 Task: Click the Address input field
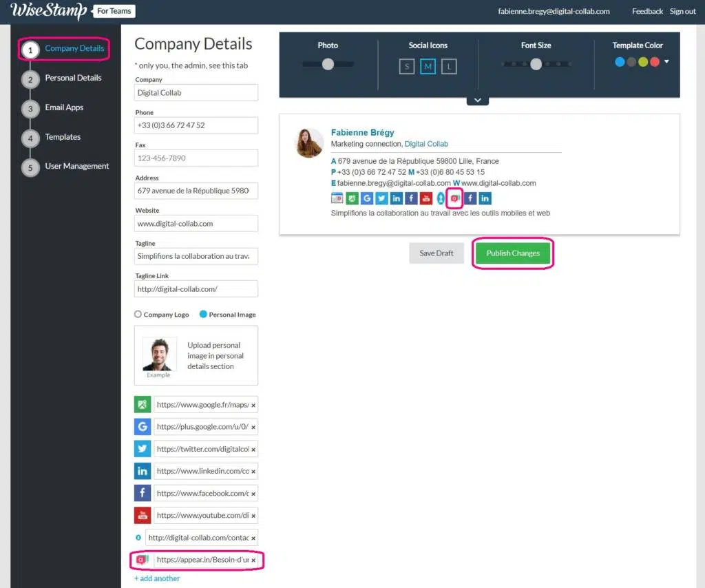pos(196,191)
